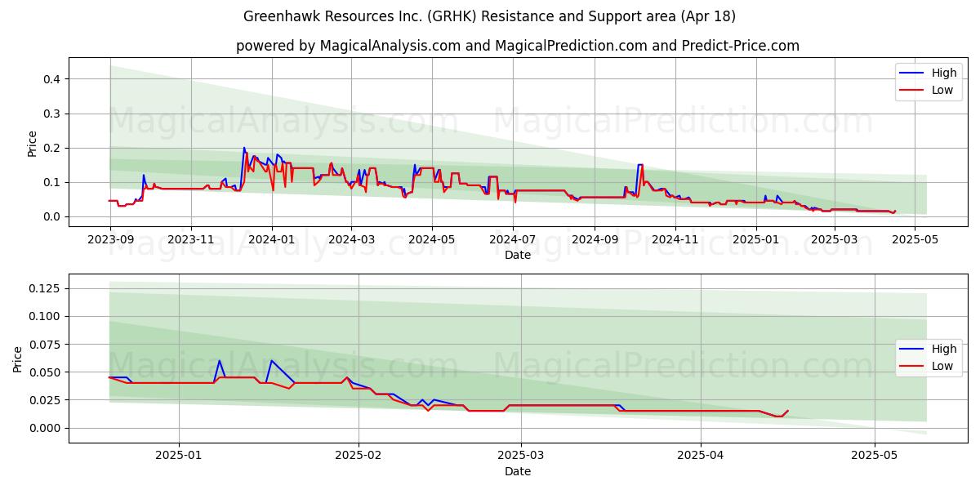Select the '0.075' y-axis tick in bottom chart
980x490 pixels.
click(47, 344)
